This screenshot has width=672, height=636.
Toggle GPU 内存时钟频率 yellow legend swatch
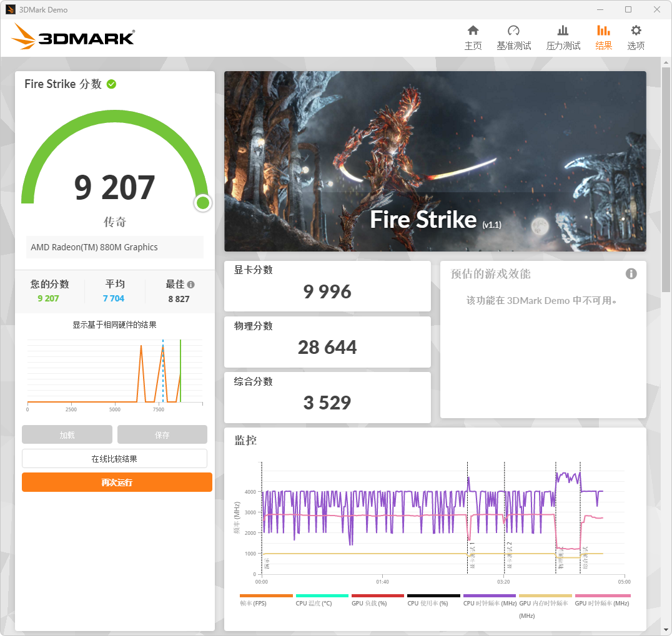point(545,595)
